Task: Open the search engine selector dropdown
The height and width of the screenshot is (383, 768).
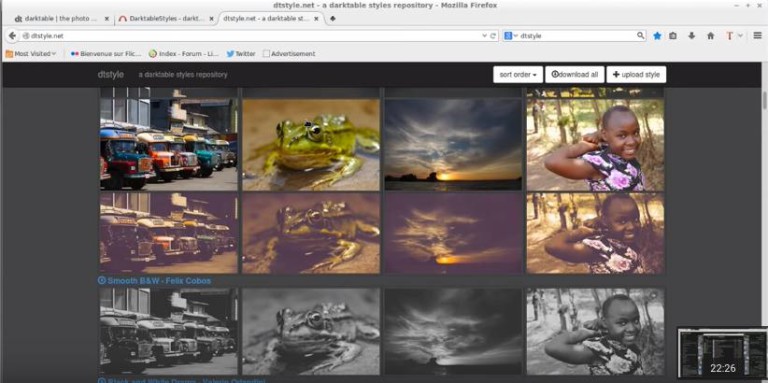Action: click(511, 36)
